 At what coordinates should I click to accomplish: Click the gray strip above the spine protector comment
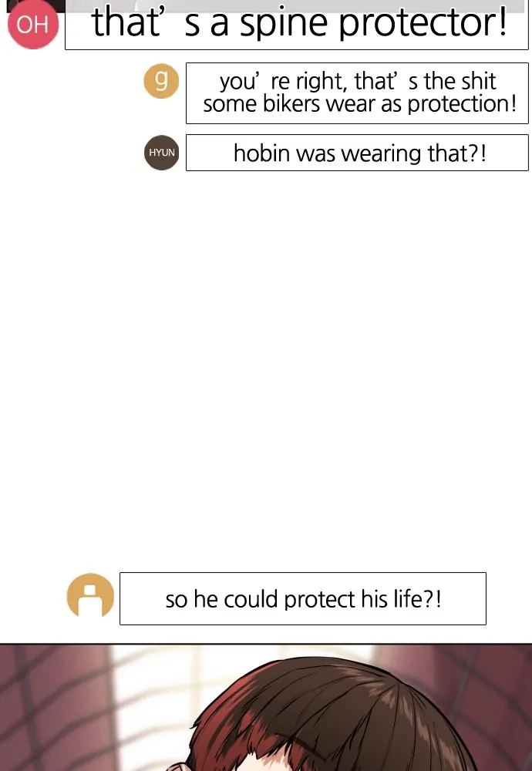295,5
